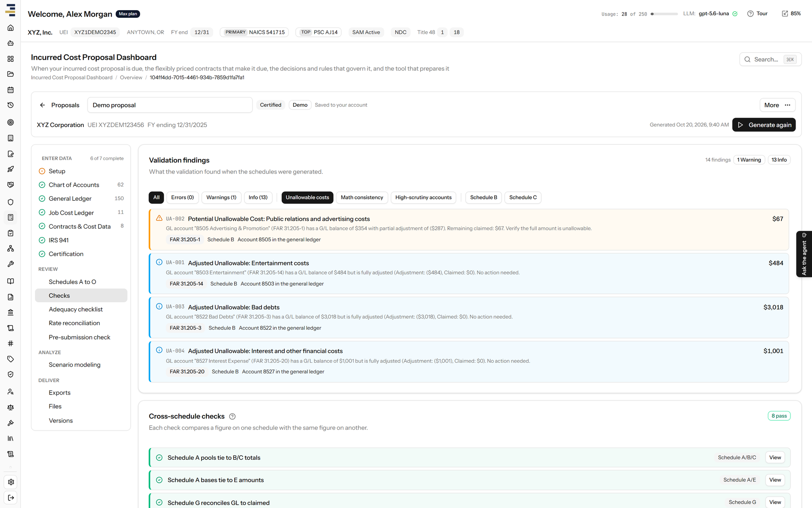Viewport: 812px width, 508px height.
Task: Expand the Schedule A pools tie check row
Action: pos(469,458)
